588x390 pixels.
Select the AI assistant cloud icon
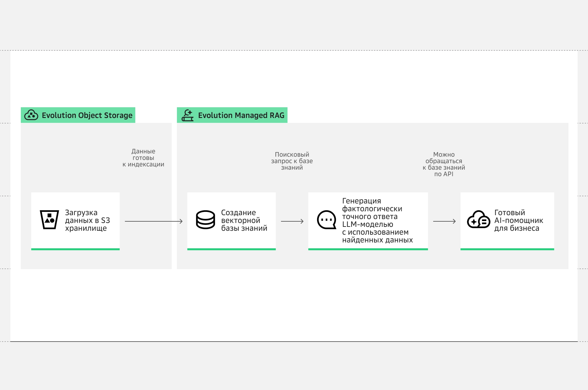pos(478,220)
